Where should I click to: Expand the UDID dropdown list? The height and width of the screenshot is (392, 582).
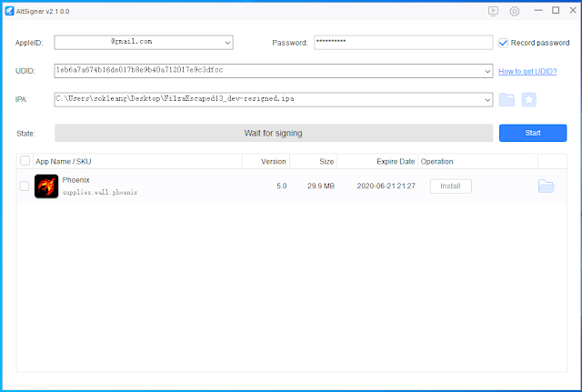pos(487,71)
